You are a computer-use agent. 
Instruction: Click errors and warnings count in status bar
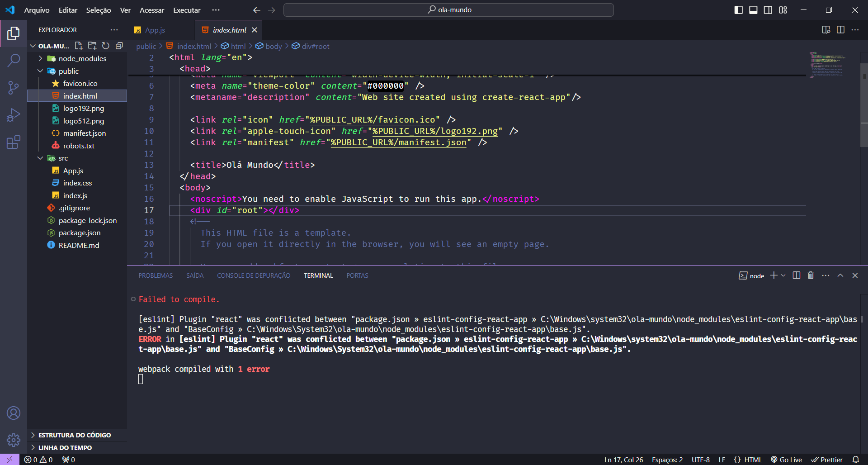coord(38,460)
